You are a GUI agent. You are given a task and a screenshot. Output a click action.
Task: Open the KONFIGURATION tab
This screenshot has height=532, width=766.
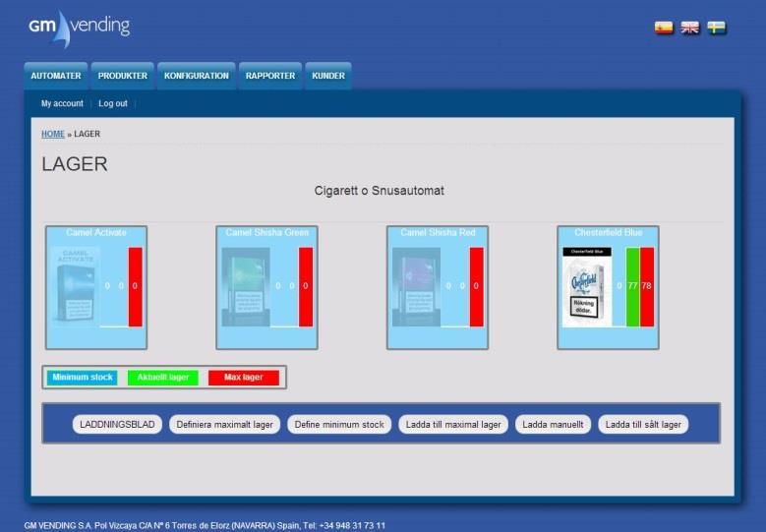point(197,76)
